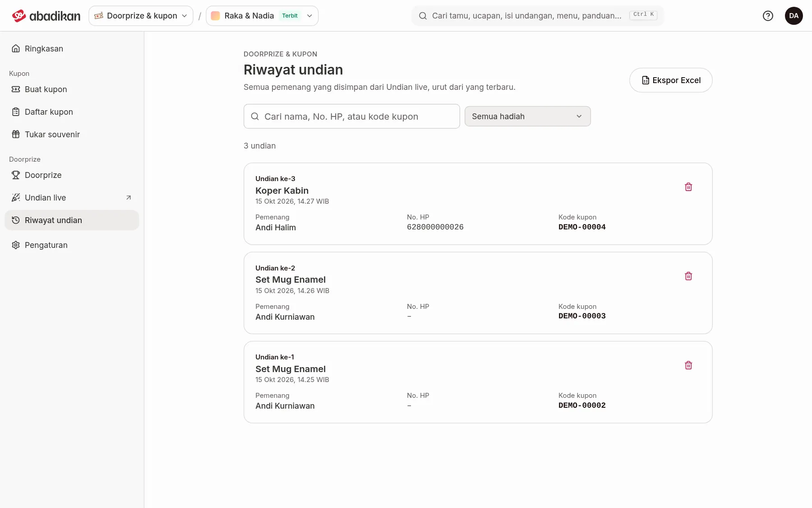Launch Undian live from sidebar
Screen dimensions: 812x508
point(72,198)
